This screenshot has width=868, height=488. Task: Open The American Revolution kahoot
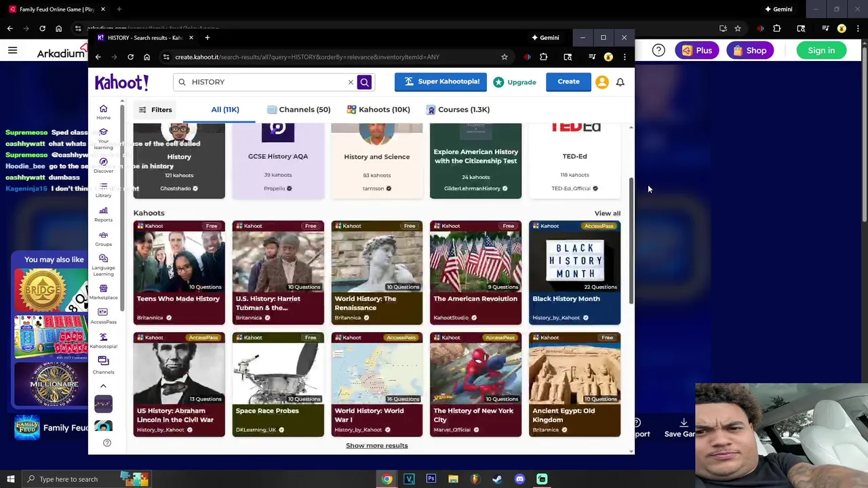click(475, 272)
